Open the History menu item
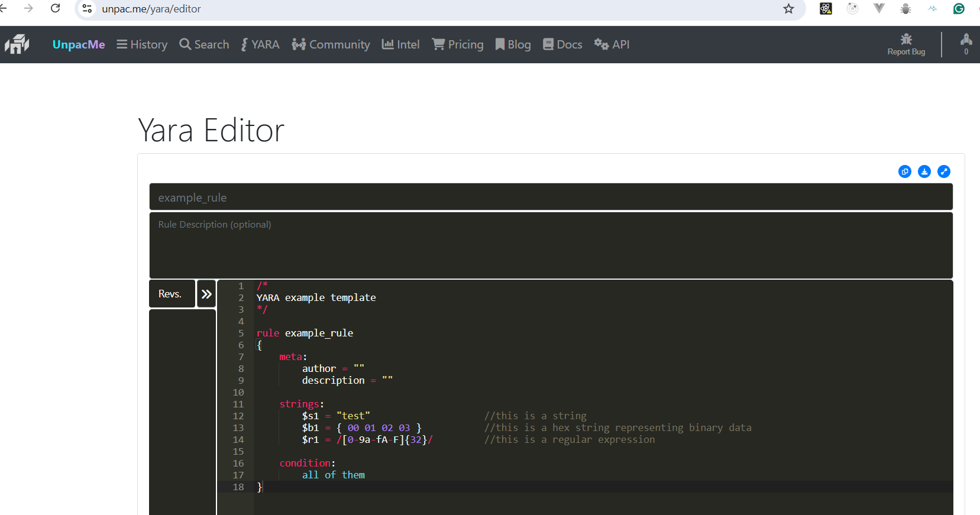Viewport: 980px width, 515px height. [x=142, y=44]
